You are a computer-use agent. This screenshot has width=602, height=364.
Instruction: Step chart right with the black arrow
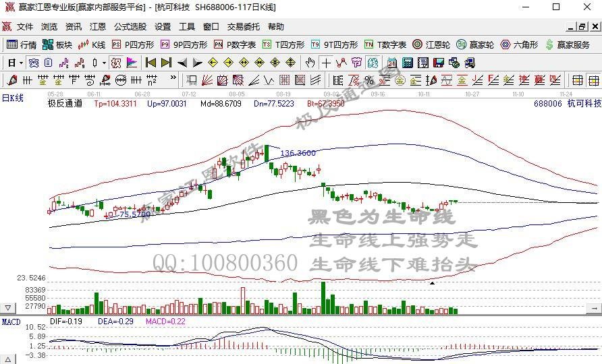tap(197, 63)
